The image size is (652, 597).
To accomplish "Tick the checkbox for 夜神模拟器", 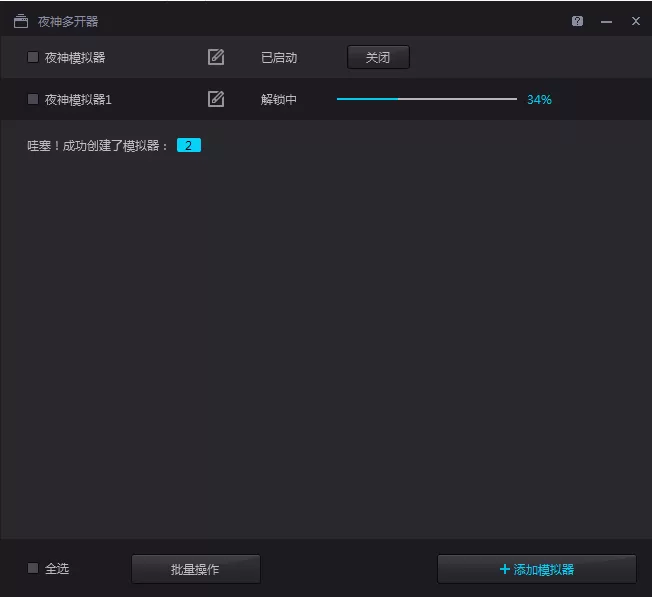I will click(33, 57).
